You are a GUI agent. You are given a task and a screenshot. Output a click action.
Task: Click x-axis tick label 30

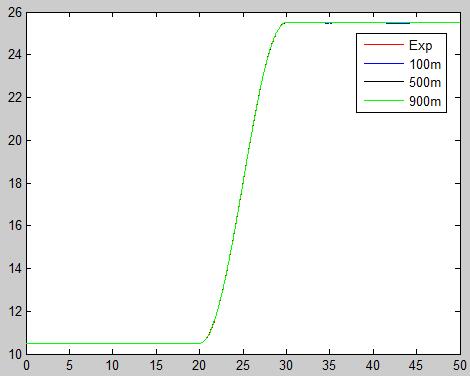pos(286,366)
